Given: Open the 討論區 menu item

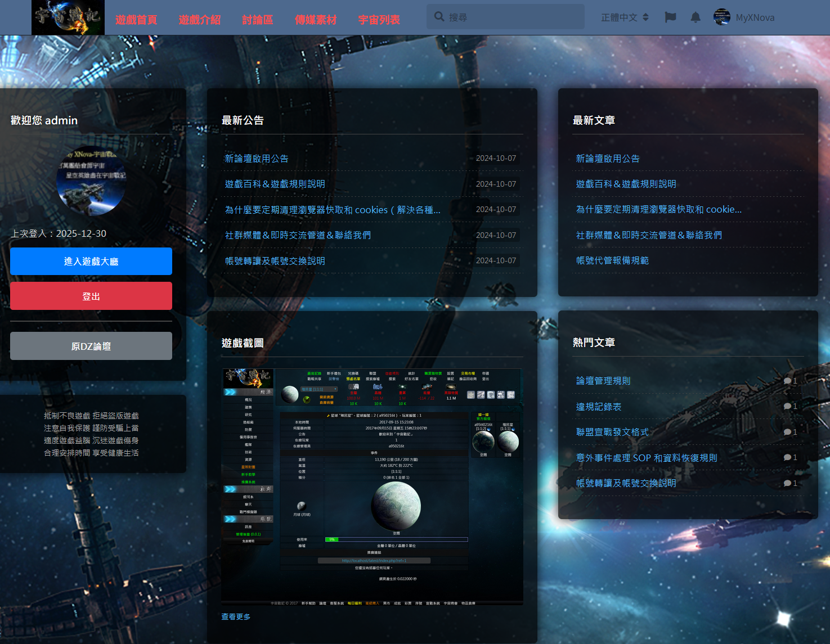Looking at the screenshot, I should (x=257, y=19).
